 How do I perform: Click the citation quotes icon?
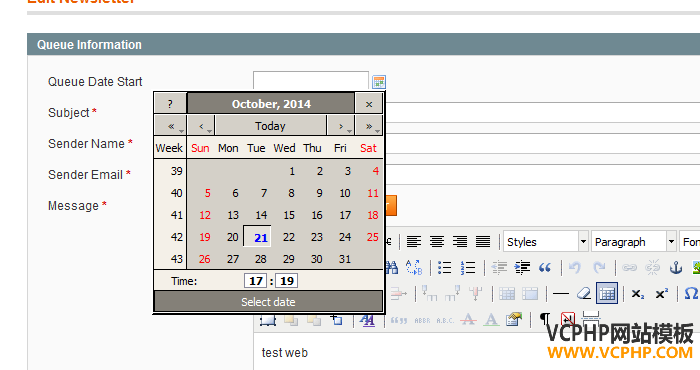tap(399, 320)
